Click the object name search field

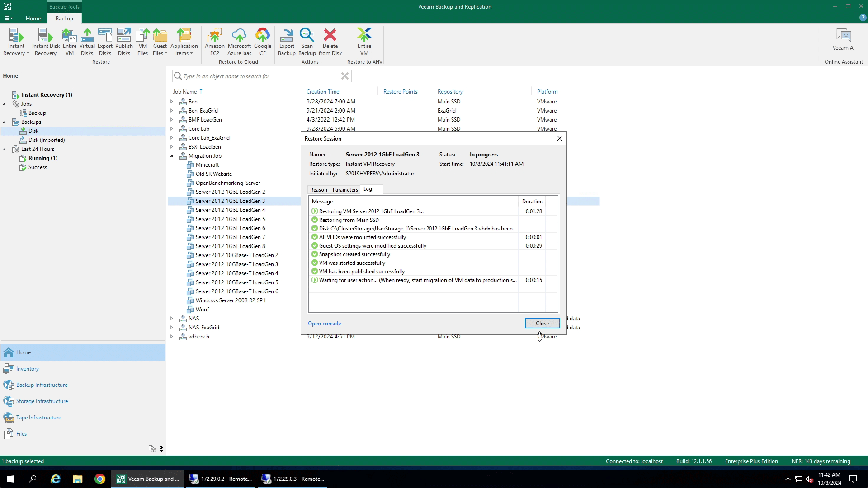(261, 76)
